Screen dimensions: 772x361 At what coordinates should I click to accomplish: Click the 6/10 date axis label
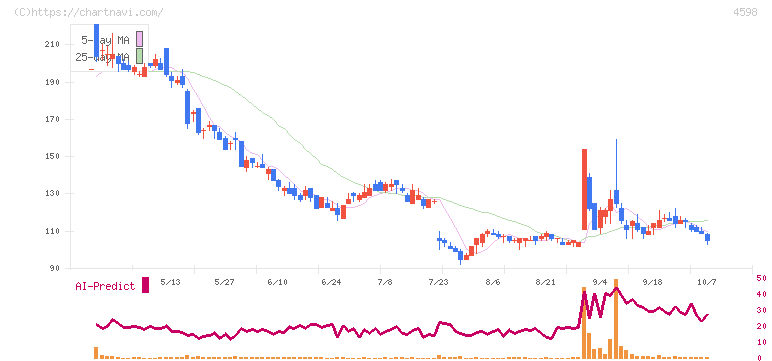click(x=278, y=282)
